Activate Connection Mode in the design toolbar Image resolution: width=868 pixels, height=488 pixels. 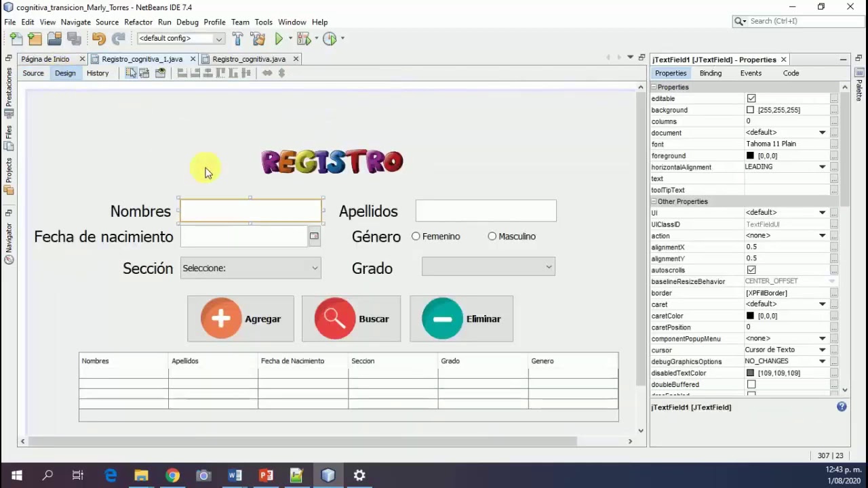coord(144,73)
